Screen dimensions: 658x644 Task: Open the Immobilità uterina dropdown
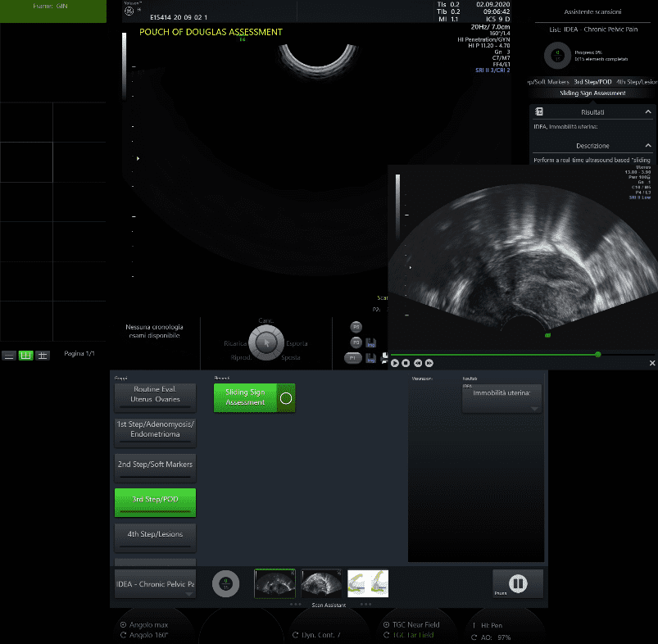[501, 399]
